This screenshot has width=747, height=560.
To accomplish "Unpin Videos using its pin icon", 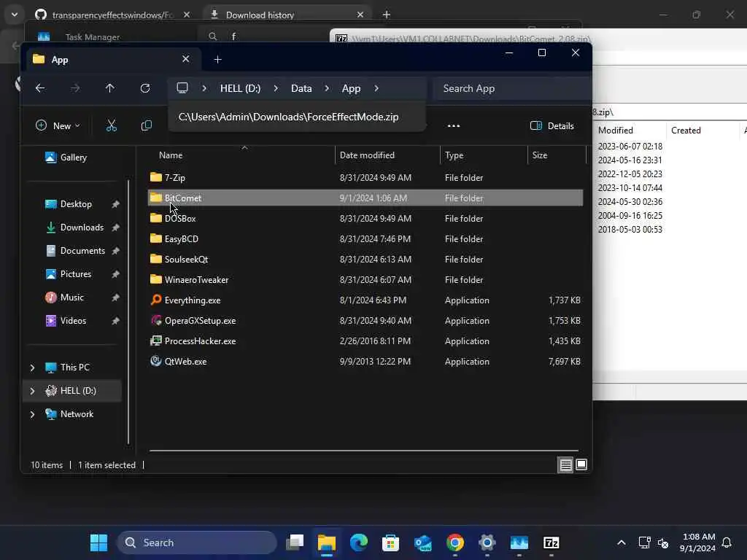I will (115, 321).
